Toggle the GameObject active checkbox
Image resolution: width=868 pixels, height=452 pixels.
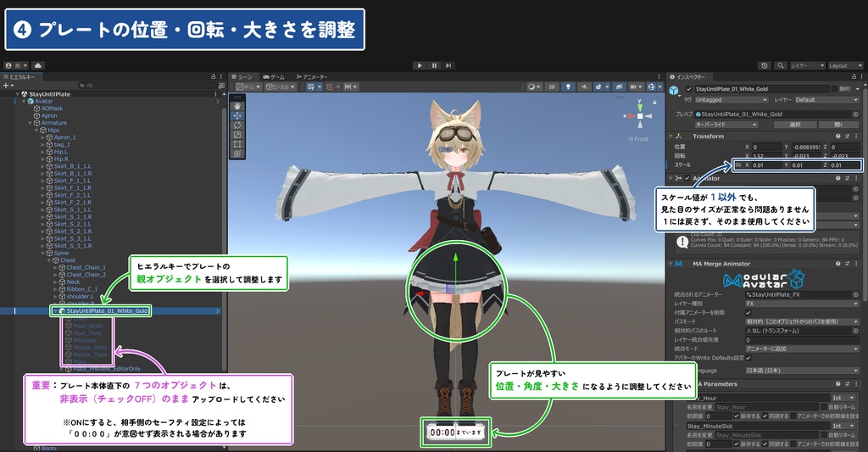[688, 89]
